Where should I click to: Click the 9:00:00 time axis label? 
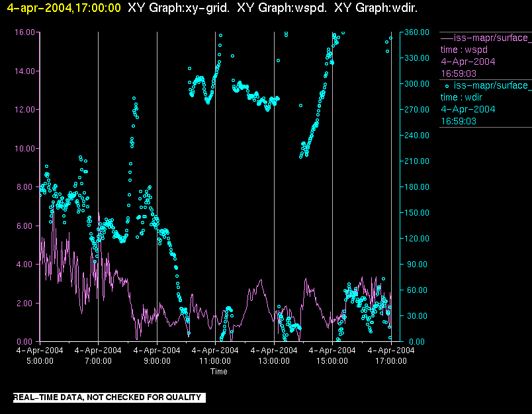(x=157, y=361)
